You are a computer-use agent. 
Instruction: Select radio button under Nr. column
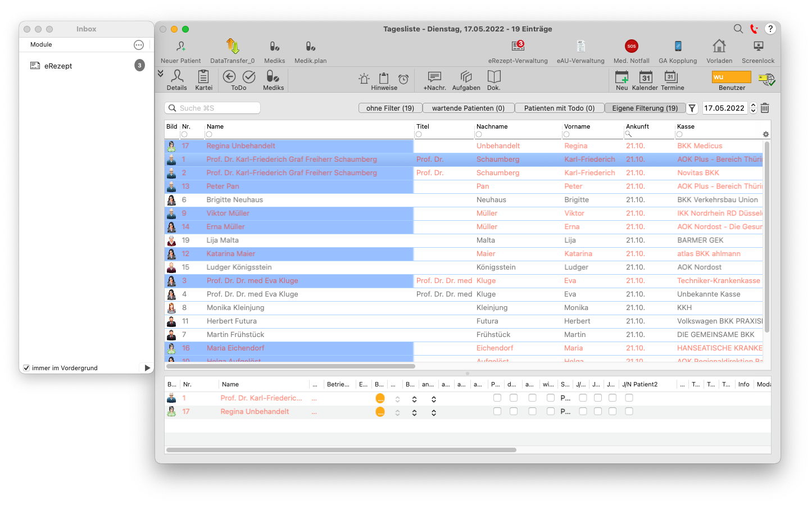pyautogui.click(x=184, y=134)
